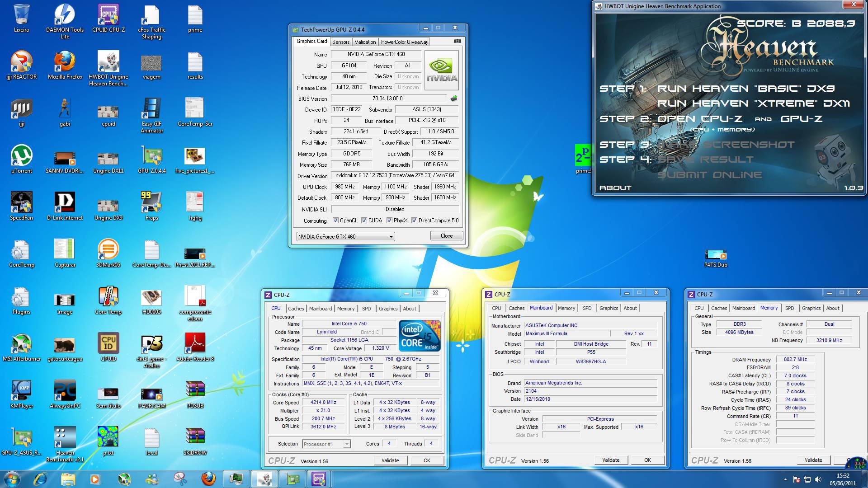Toggle DirectCompute 5.0 checkbox in GPU-Z

point(414,221)
